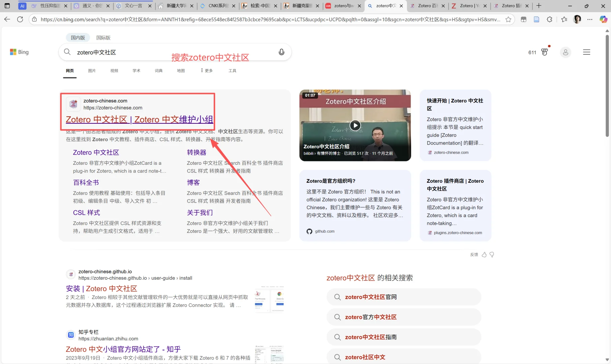The height and width of the screenshot is (364, 611).
Task: Play the Zotero中文社区介绍 video
Action: click(355, 125)
